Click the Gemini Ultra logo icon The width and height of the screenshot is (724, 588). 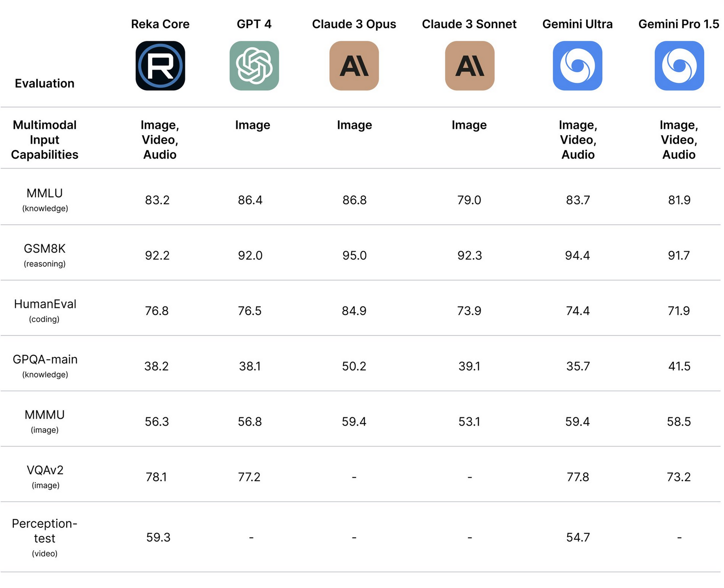click(x=577, y=66)
